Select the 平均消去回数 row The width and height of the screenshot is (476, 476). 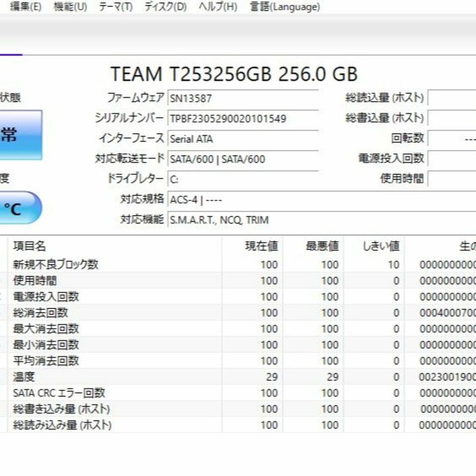(x=238, y=361)
